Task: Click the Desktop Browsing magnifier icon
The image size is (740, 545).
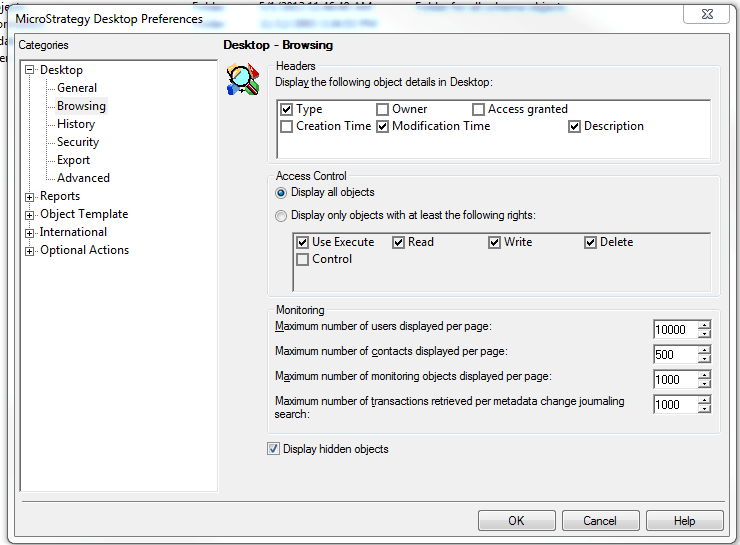Action: pyautogui.click(x=243, y=79)
